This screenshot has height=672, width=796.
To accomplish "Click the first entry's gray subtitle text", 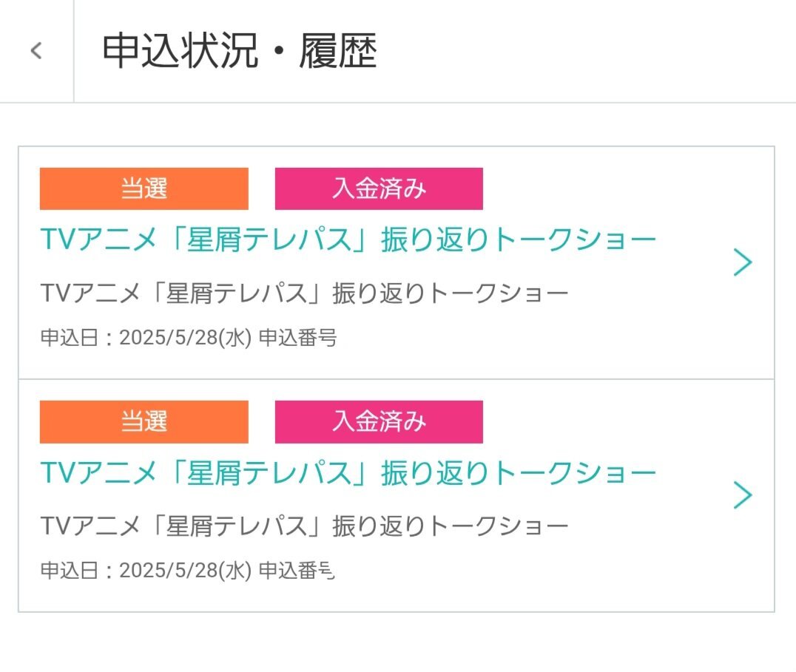I will (304, 293).
